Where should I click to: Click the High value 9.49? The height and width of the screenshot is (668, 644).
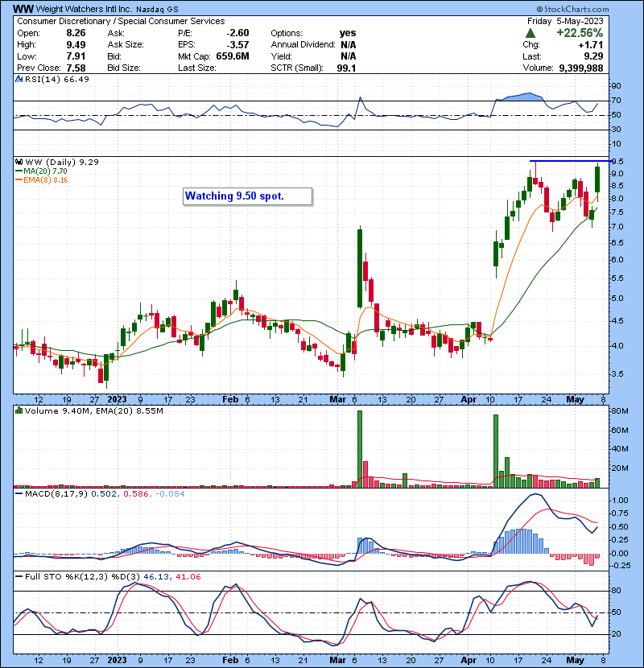[76, 45]
